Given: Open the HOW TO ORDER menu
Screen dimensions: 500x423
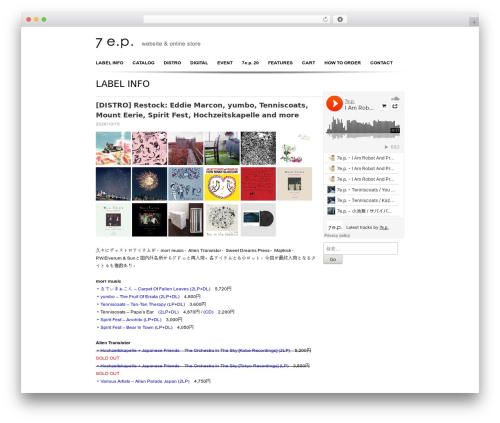Looking at the screenshot, I should (342, 63).
